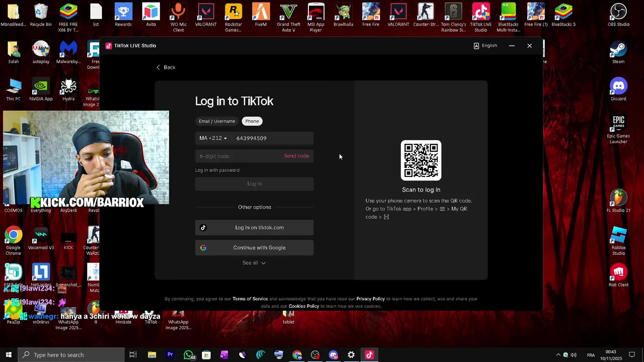Open Avito desktop icon
This screenshot has width=644, height=362.
click(150, 15)
